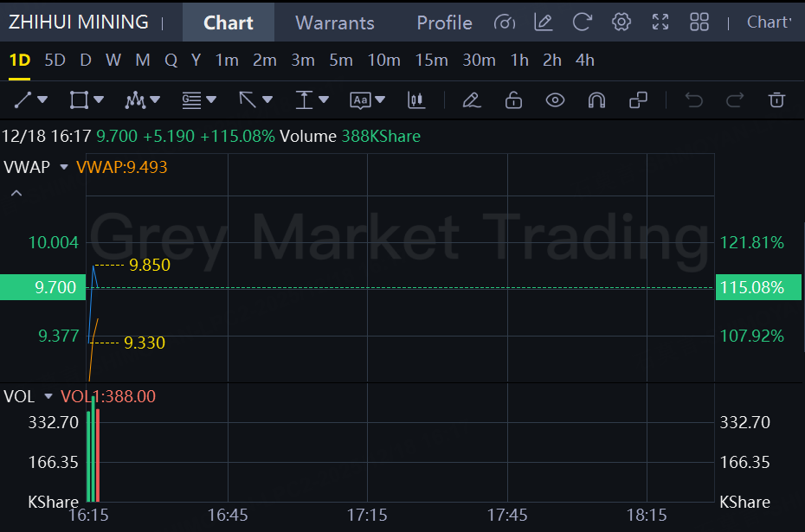The width and height of the screenshot is (805, 532).
Task: Open the multi-chart grid layout icon
Action: [699, 22]
